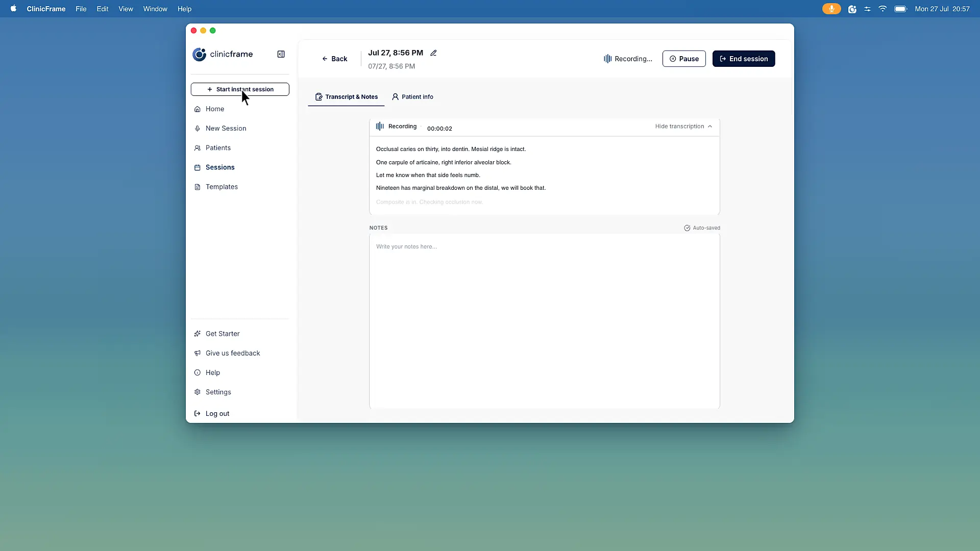
Task: Open the Edit menu
Action: (103, 9)
